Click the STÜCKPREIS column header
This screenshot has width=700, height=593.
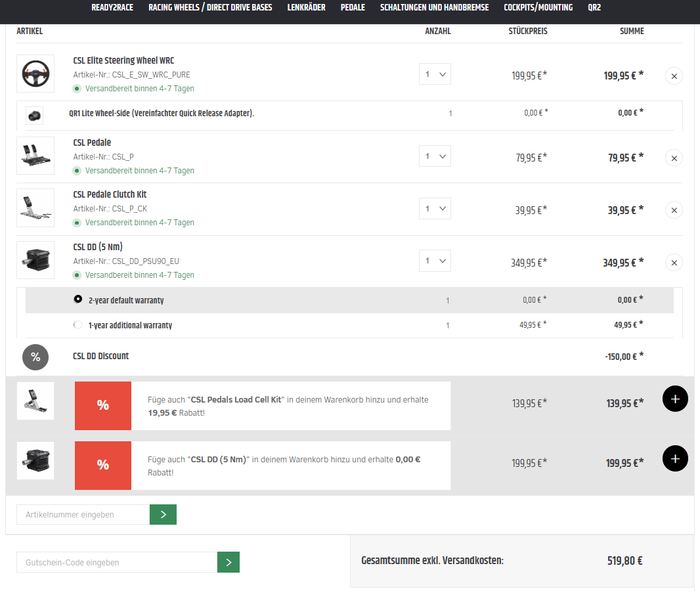tap(528, 32)
